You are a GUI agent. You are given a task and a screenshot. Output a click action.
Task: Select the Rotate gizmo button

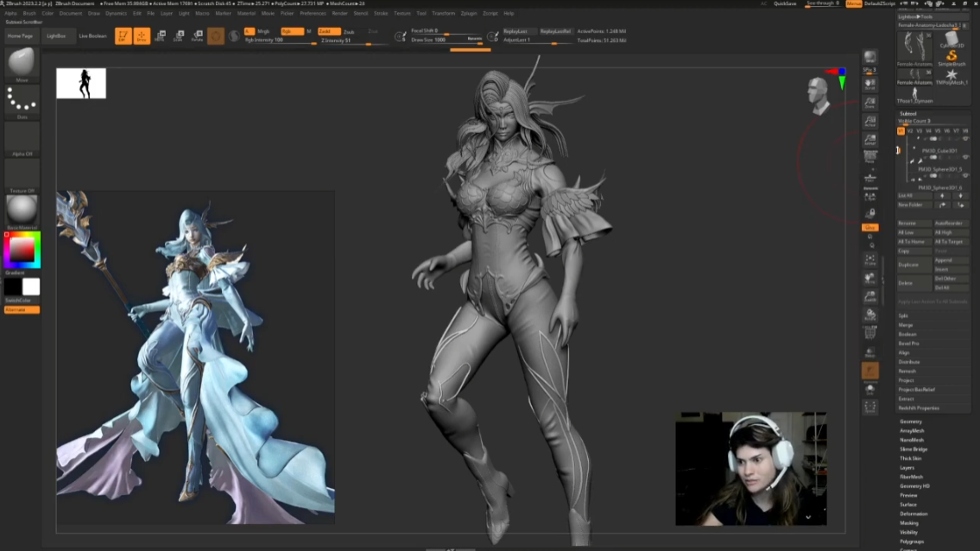coord(198,35)
